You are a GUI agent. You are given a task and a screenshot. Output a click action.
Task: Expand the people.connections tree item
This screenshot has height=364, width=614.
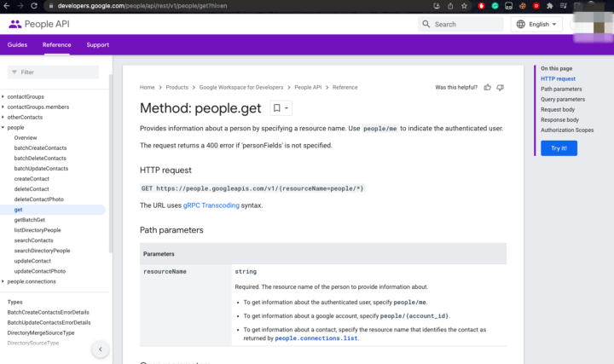click(x=3, y=281)
